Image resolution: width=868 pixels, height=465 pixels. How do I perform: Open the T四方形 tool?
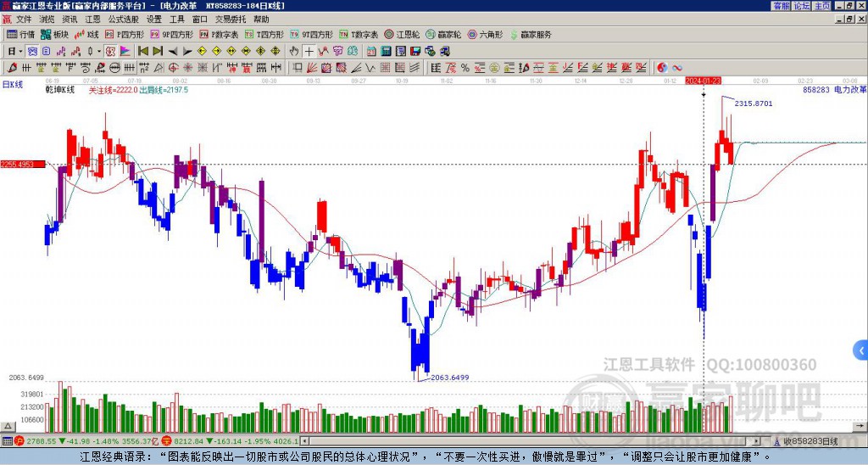coord(264,34)
